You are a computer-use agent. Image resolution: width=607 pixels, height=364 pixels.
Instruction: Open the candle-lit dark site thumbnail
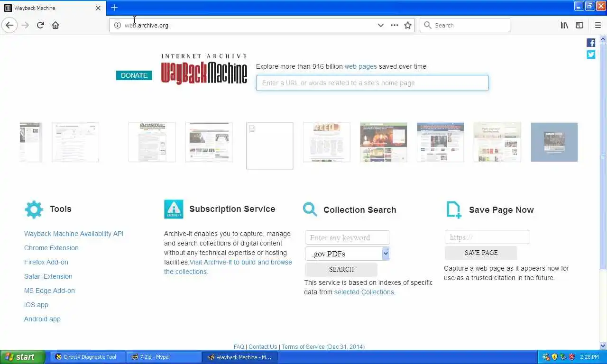[384, 142]
